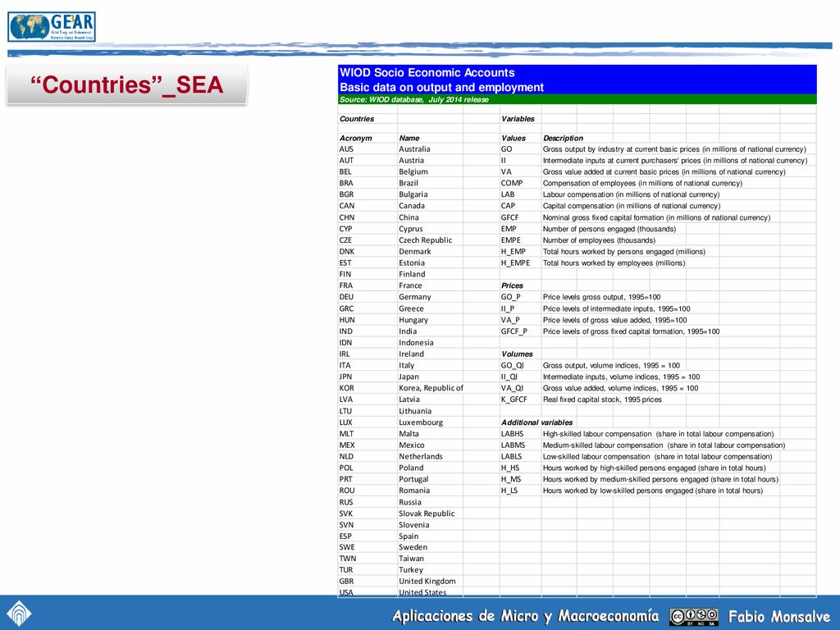Select 'Number of employees (thousands)' description
This screenshot has width=840, height=630.
[599, 240]
